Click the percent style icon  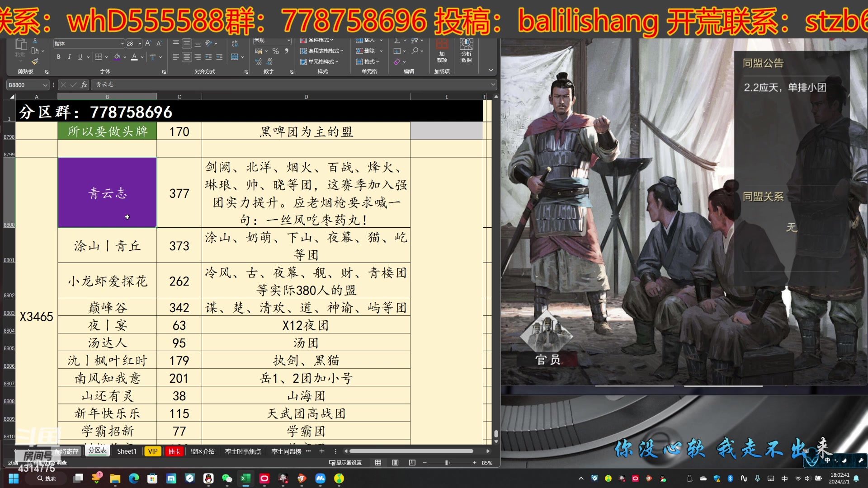276,51
